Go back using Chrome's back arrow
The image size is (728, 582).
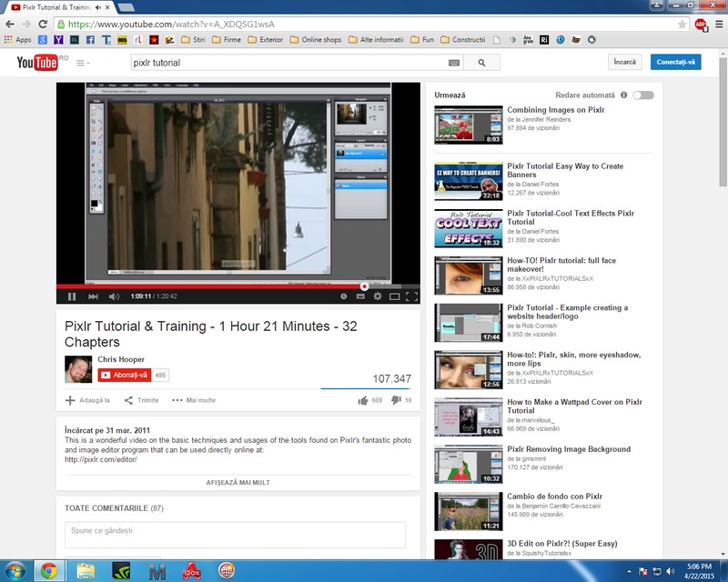(10, 25)
